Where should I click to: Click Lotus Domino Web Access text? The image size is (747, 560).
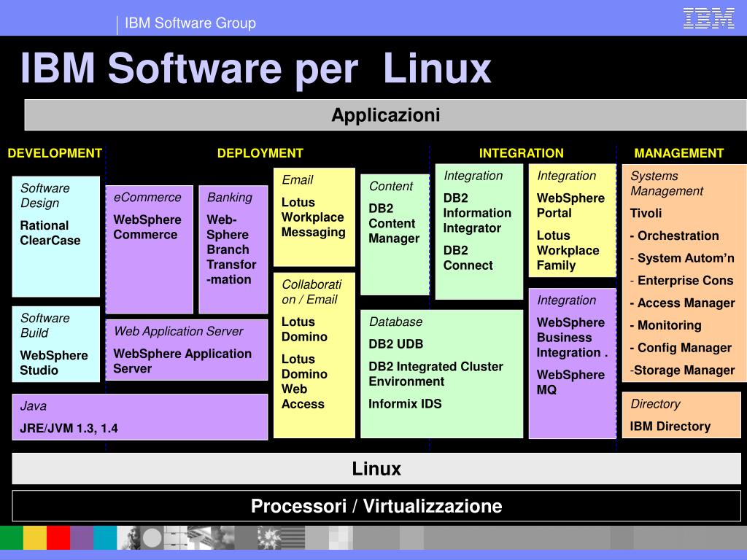(304, 381)
